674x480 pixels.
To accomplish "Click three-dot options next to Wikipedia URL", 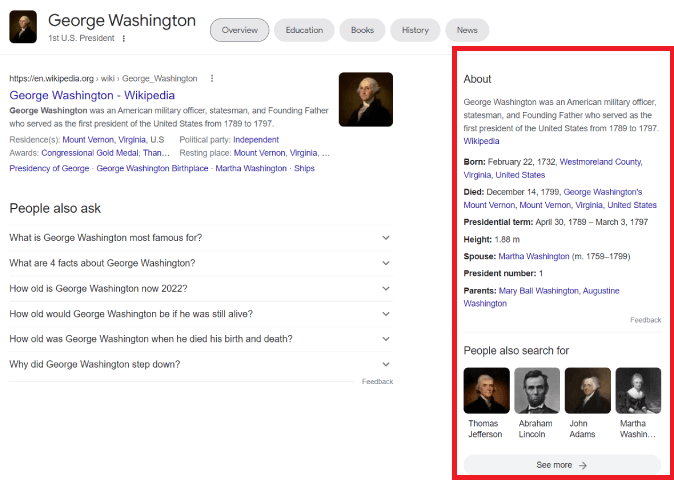I will [x=211, y=78].
